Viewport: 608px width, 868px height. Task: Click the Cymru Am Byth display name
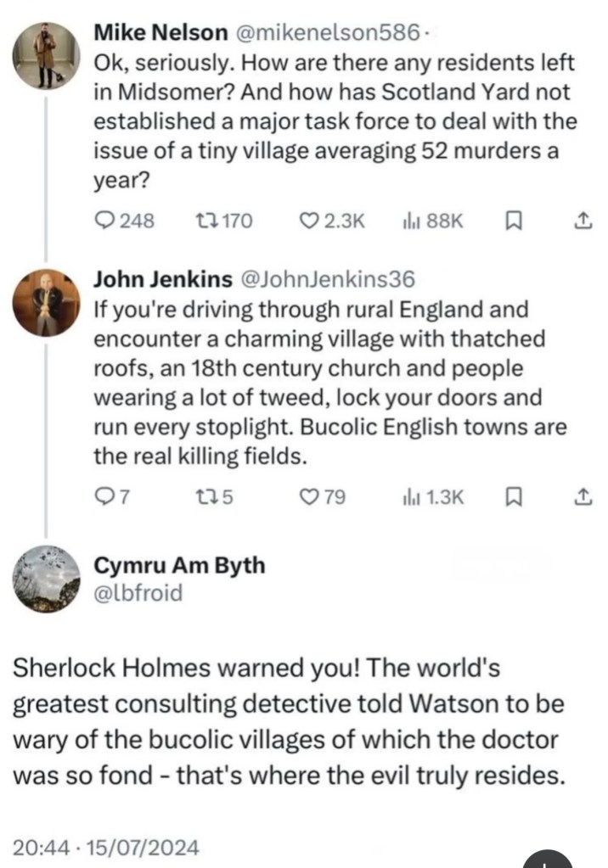178,564
